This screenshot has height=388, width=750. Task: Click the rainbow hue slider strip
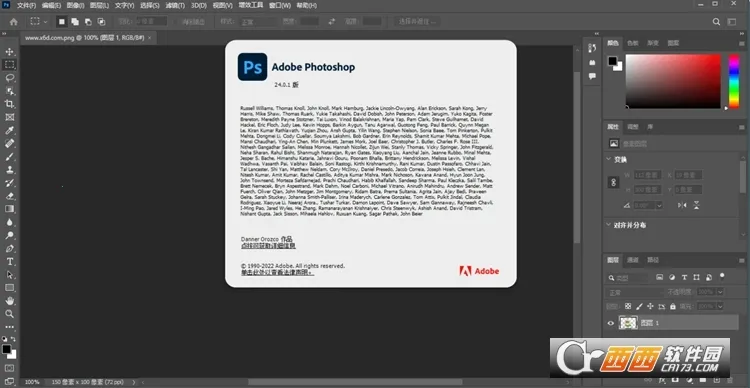pyautogui.click(x=734, y=81)
